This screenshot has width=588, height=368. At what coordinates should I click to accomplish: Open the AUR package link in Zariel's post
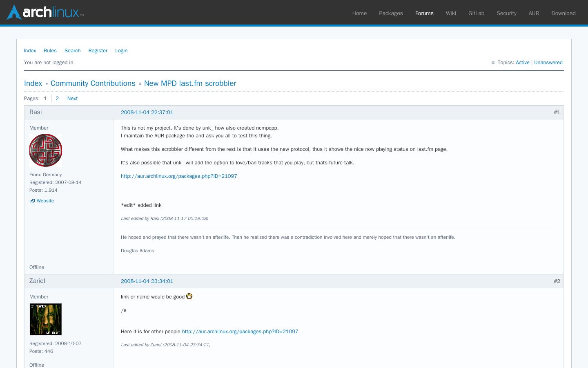pos(240,332)
